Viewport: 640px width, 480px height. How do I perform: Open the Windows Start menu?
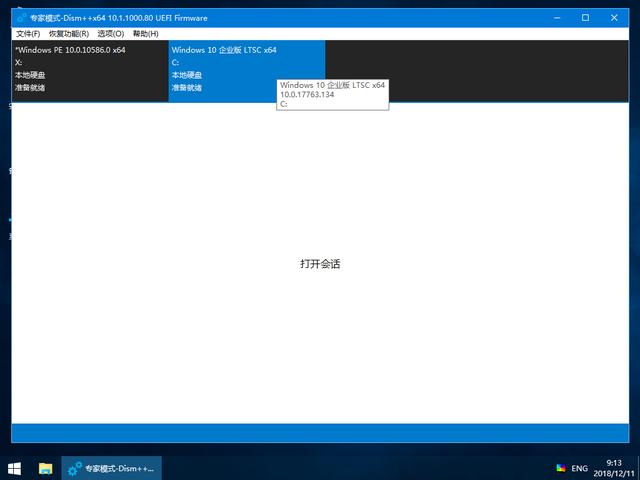click(15, 468)
